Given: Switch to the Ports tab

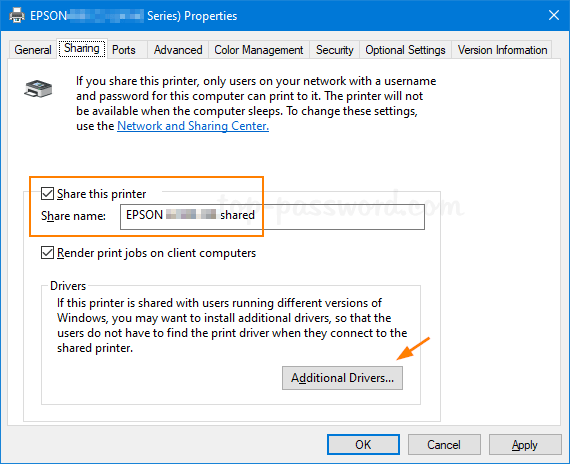Looking at the screenshot, I should [124, 50].
